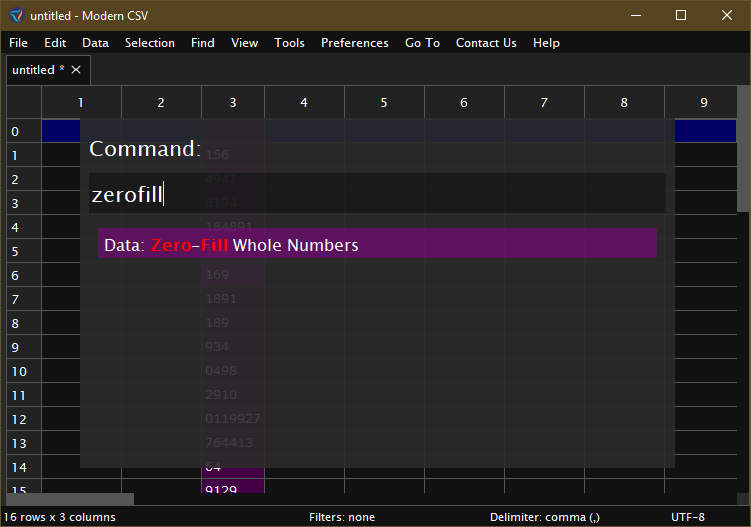Select column header 6

(464, 102)
